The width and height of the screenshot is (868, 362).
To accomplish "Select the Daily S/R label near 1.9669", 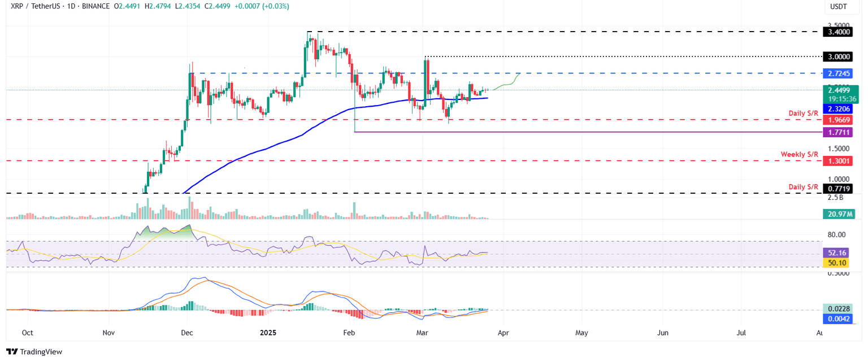I will coord(804,113).
